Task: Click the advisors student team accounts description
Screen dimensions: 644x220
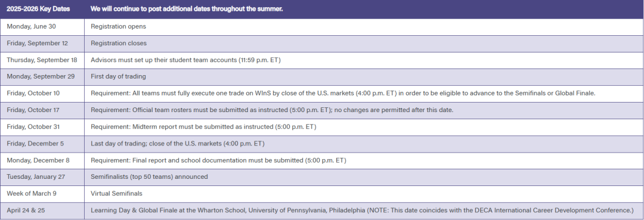Action: click(x=185, y=60)
